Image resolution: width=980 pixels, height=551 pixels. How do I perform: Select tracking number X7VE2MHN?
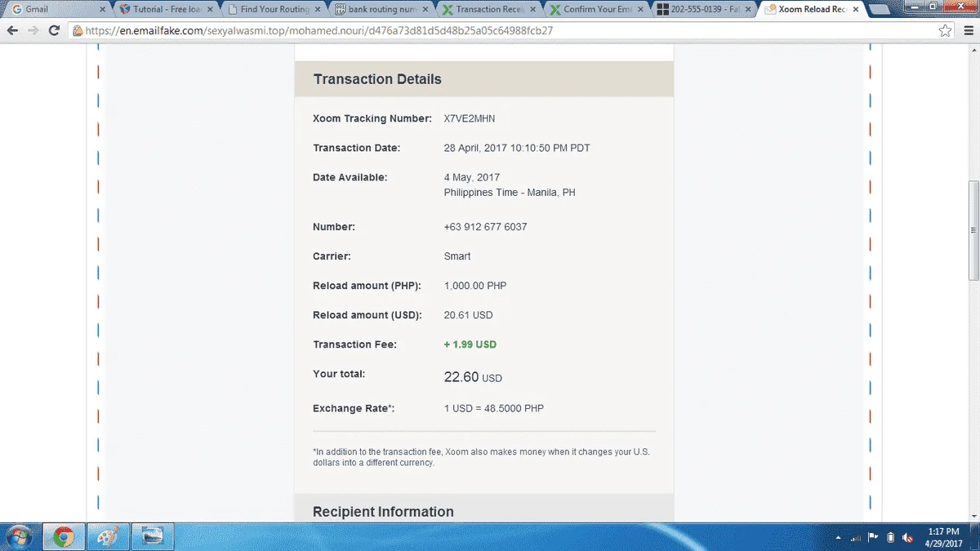pos(470,118)
